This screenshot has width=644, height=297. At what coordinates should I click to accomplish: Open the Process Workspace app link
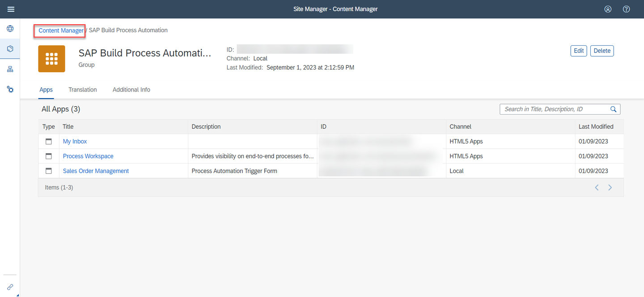88,156
